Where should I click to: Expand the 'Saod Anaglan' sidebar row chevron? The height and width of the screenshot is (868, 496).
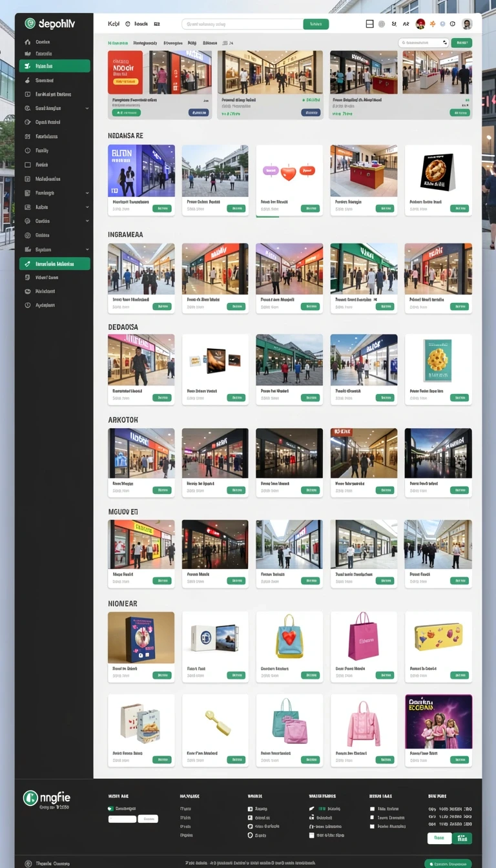click(87, 108)
